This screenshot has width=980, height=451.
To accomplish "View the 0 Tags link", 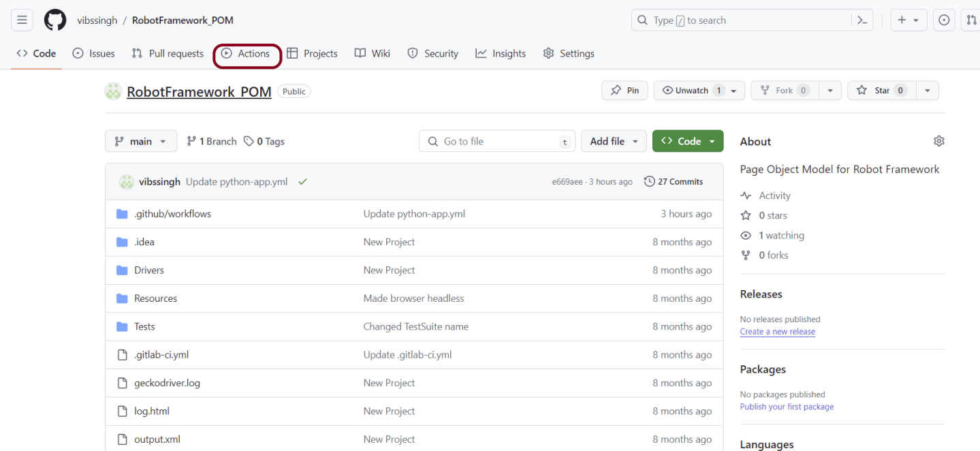I will tap(264, 141).
